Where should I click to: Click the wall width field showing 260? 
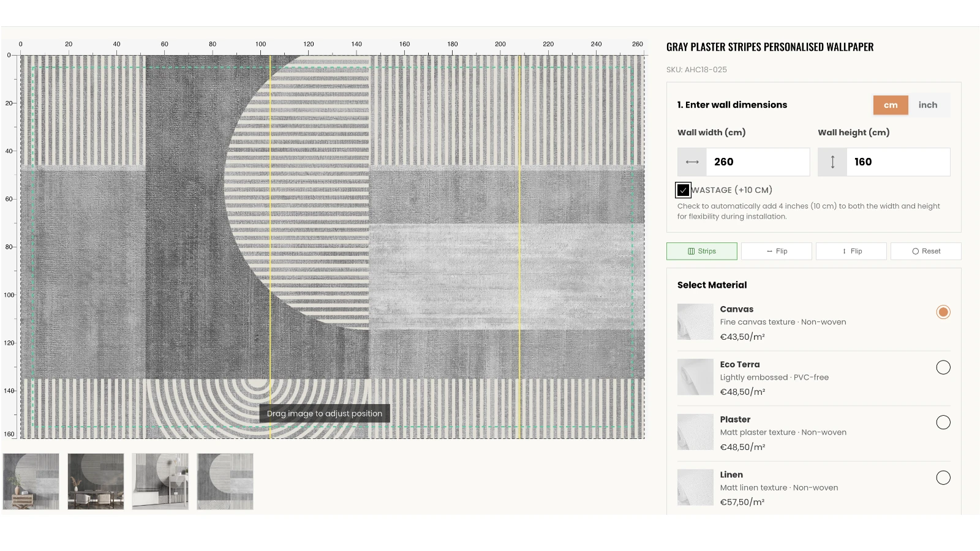click(x=758, y=162)
